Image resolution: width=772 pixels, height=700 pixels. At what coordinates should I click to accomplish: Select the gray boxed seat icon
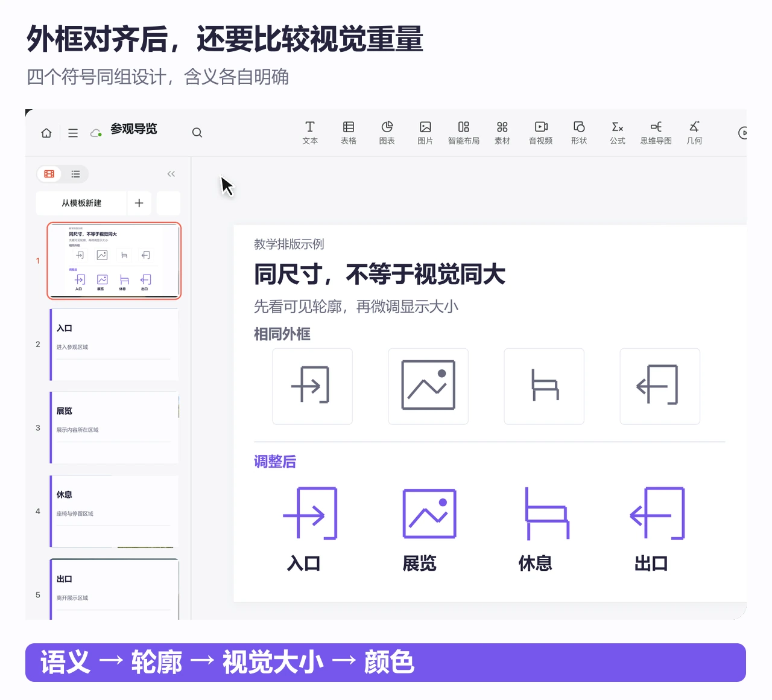click(x=544, y=386)
